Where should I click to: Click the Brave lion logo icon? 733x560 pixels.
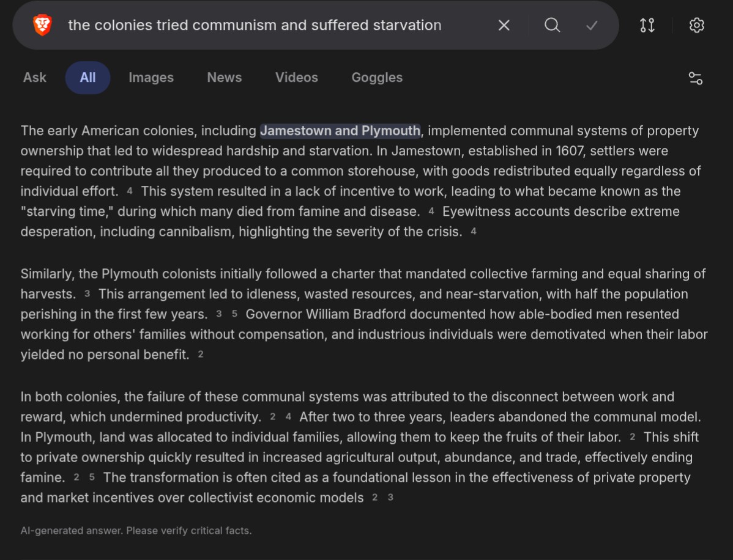[42, 25]
